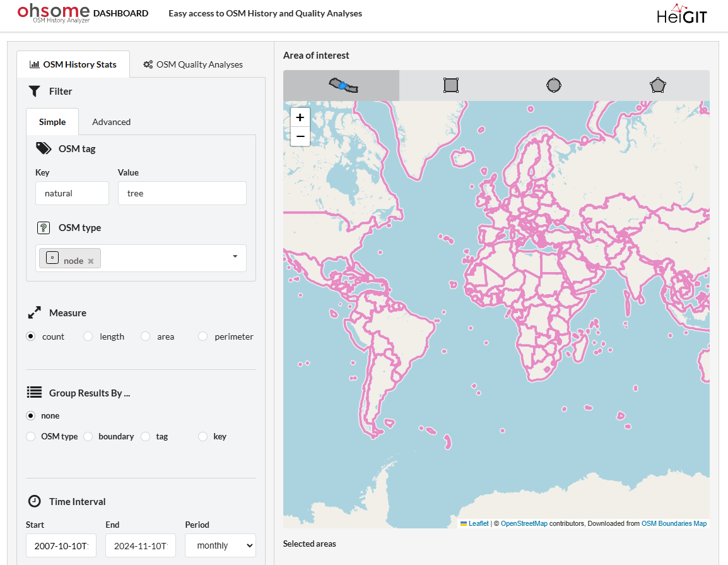Open the OSM type dropdown arrow
This screenshot has height=565, width=728.
click(x=235, y=256)
